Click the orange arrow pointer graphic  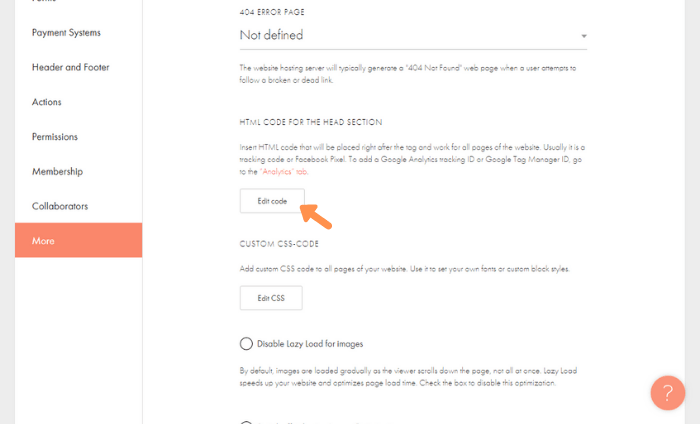[316, 216]
